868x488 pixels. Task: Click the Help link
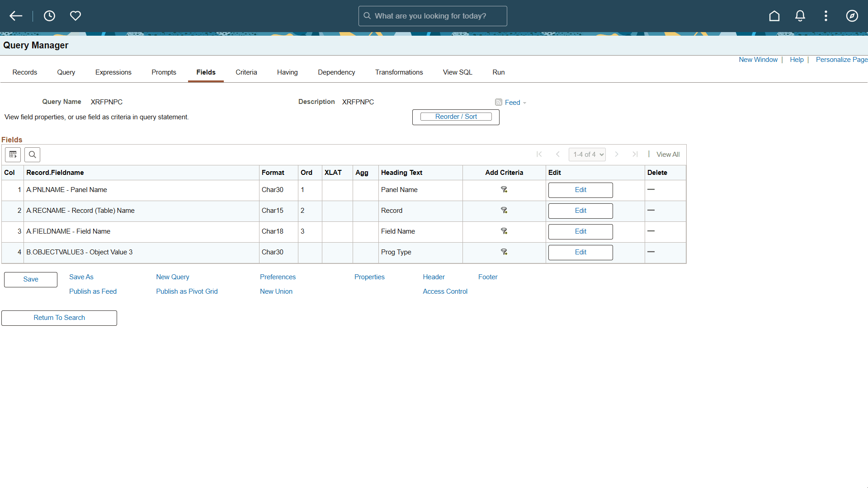pyautogui.click(x=797, y=60)
